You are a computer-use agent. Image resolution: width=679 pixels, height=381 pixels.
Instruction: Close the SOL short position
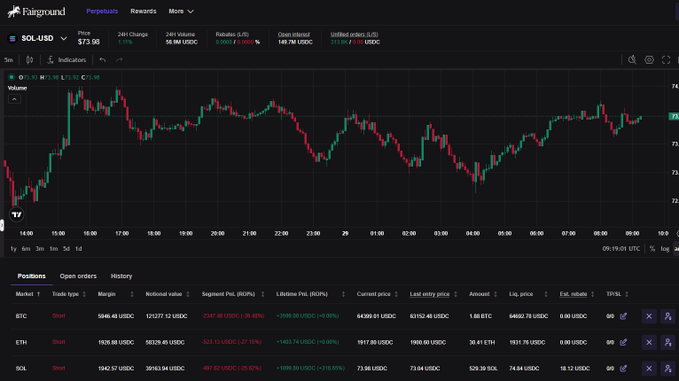tap(649, 368)
